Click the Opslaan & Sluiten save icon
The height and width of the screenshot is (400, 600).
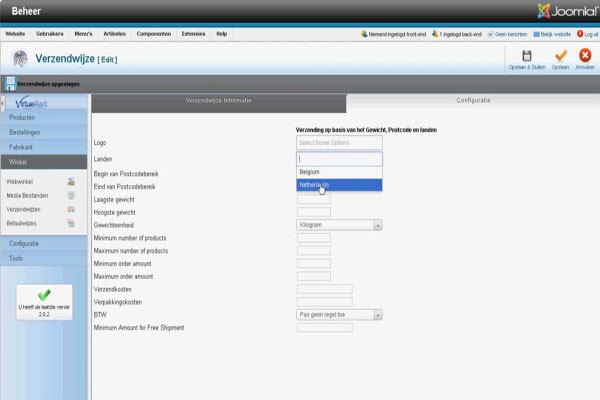pos(527,55)
